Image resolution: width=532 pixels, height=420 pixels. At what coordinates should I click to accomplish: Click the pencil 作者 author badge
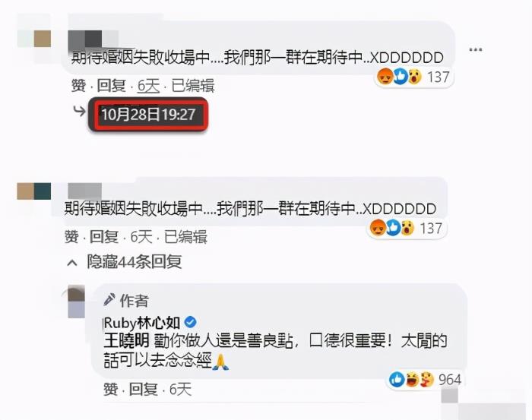pyautogui.click(x=126, y=300)
